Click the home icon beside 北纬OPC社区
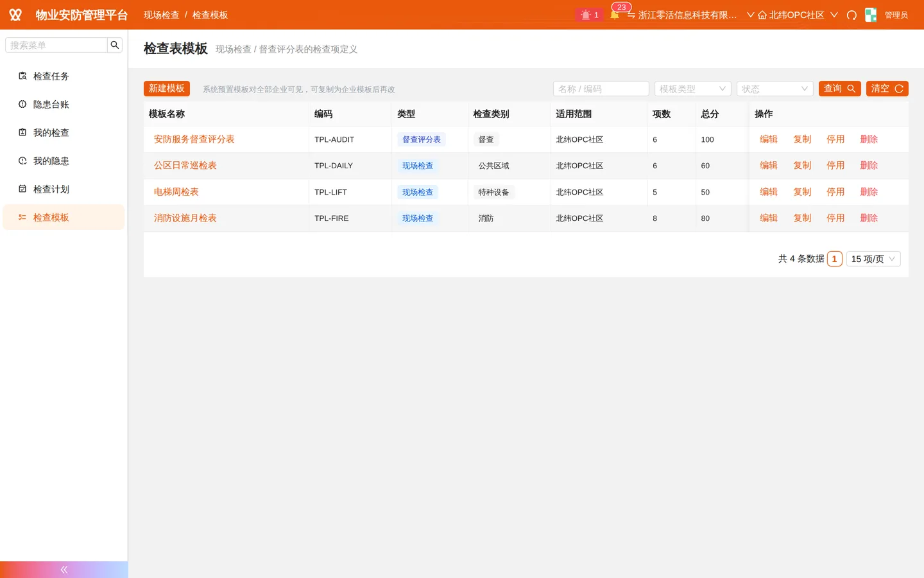Image resolution: width=924 pixels, height=578 pixels. 762,15
